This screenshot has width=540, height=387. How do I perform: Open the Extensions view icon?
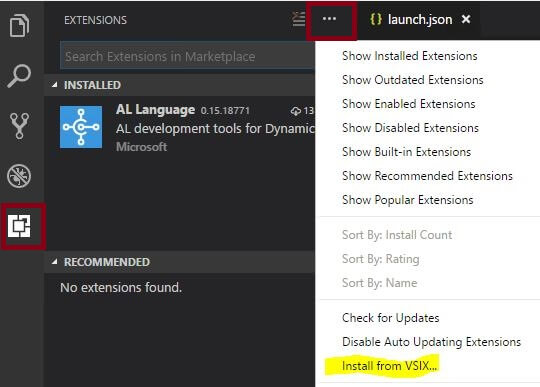tap(19, 226)
